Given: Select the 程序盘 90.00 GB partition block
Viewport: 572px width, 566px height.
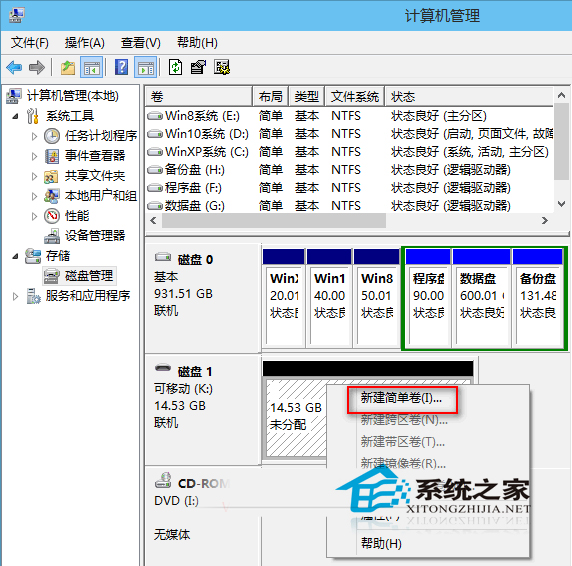Looking at the screenshot, I should [428, 298].
